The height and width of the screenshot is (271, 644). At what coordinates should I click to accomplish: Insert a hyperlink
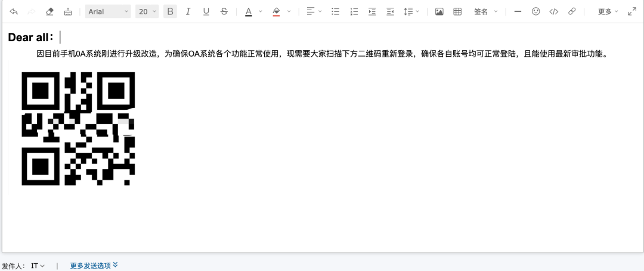coord(572,11)
